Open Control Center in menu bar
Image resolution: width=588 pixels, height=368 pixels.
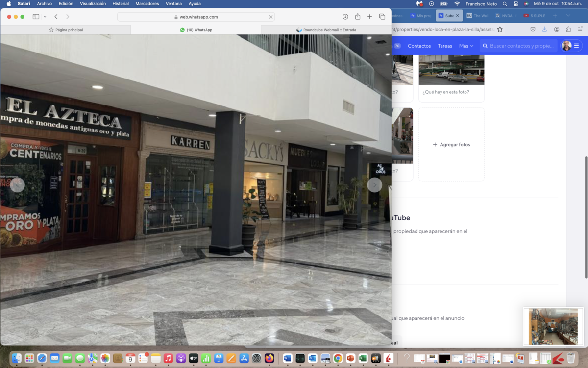coord(515,3)
